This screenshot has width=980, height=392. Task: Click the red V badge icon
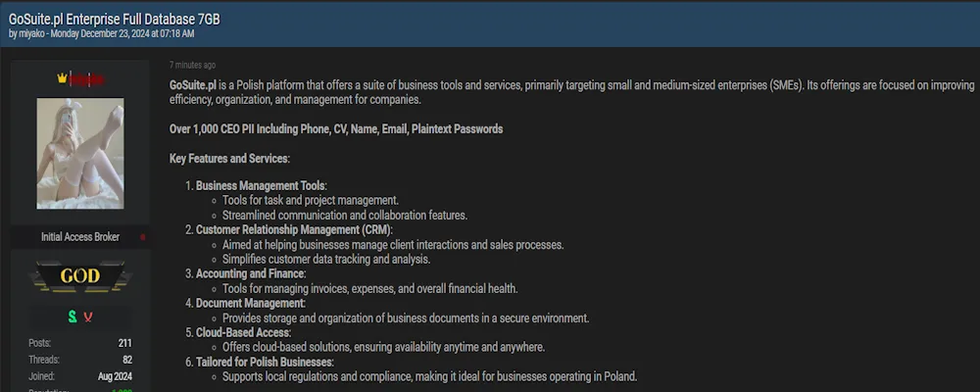(88, 317)
